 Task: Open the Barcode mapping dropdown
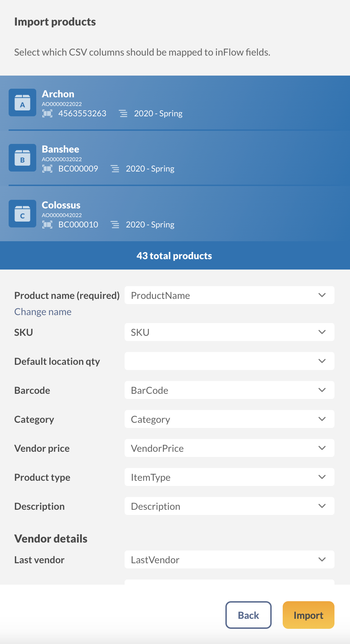coord(229,390)
